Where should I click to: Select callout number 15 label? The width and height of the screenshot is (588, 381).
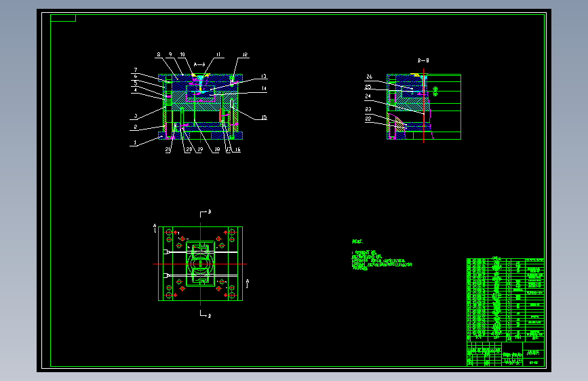pos(264,117)
